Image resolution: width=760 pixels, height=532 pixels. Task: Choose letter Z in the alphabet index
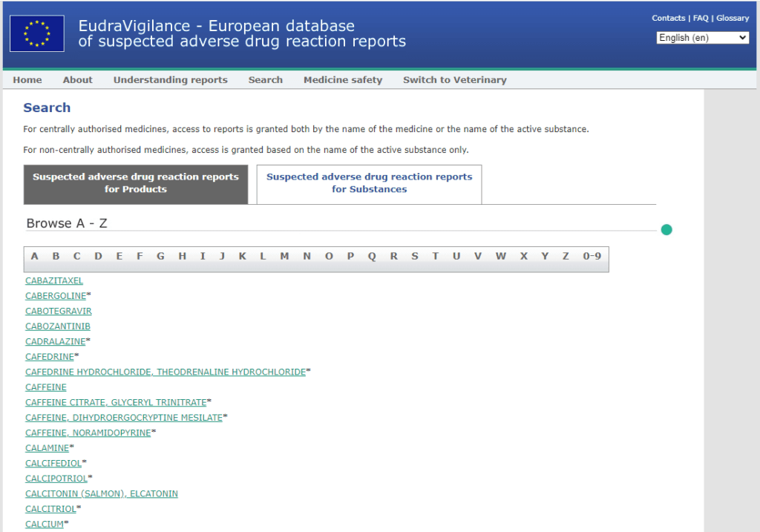click(x=566, y=257)
